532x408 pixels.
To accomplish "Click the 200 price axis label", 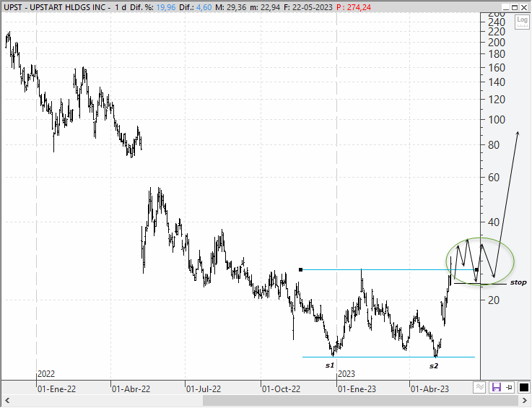I will 497,43.
